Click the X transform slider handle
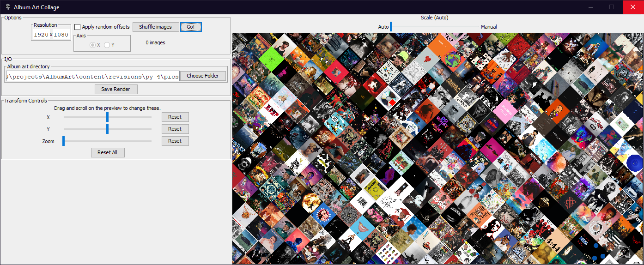The width and height of the screenshot is (644, 265). click(107, 117)
